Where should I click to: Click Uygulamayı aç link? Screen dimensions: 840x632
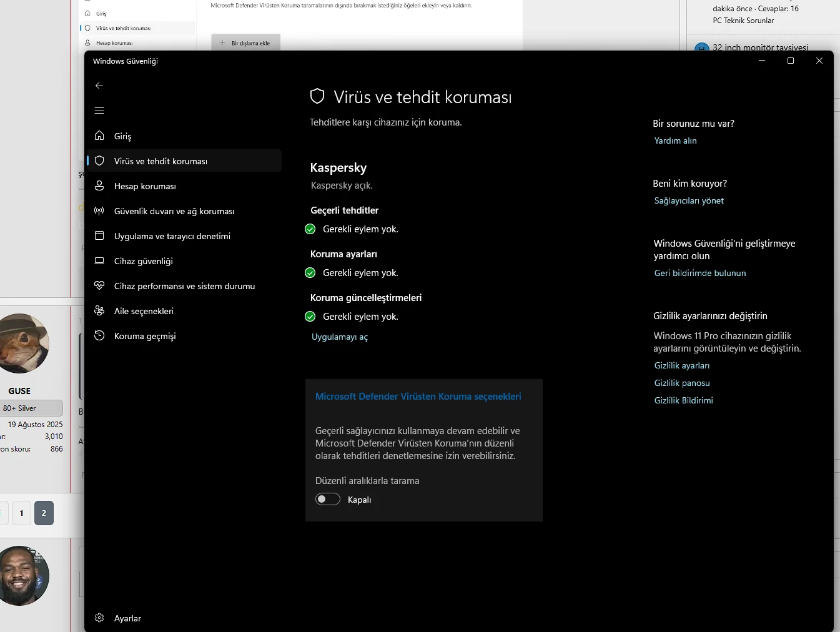point(340,337)
